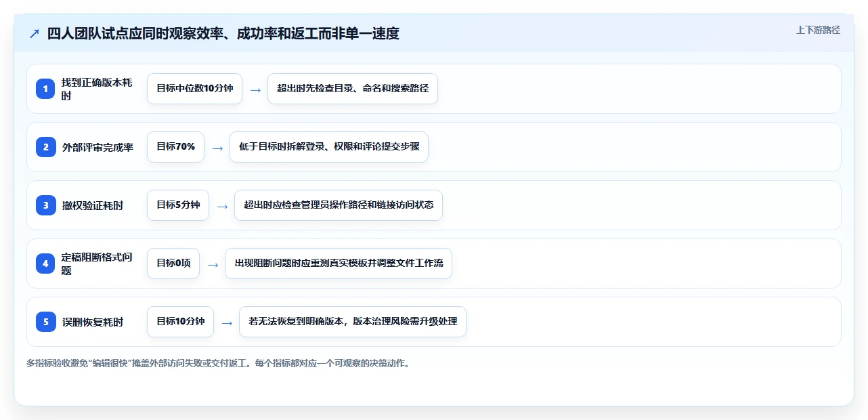Click 超出时先检查目录、命名和搜索路径 box

pos(353,89)
